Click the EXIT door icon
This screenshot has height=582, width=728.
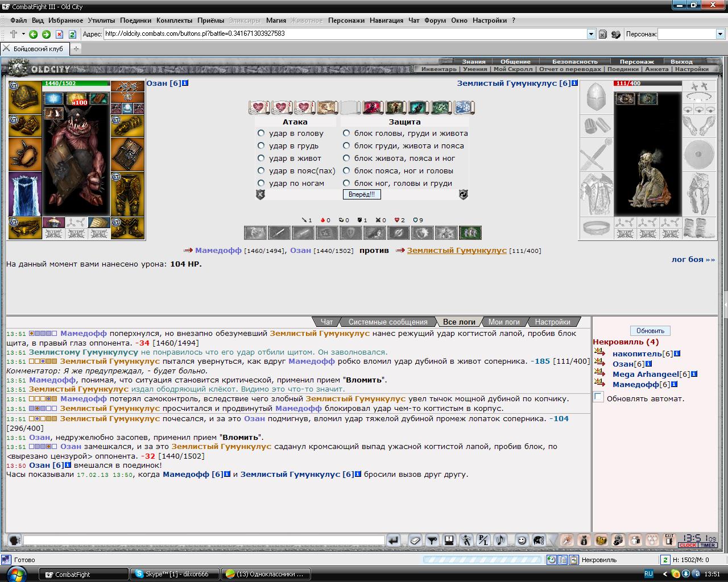tap(669, 540)
